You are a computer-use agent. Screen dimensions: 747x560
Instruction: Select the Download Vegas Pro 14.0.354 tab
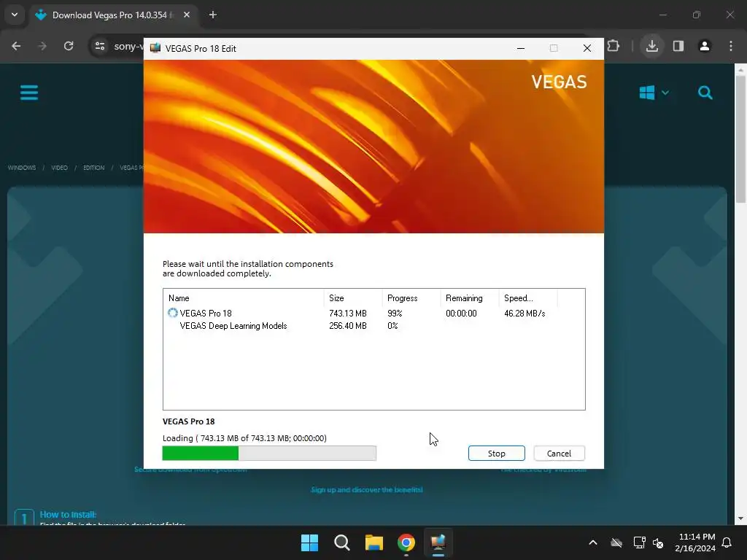click(113, 15)
